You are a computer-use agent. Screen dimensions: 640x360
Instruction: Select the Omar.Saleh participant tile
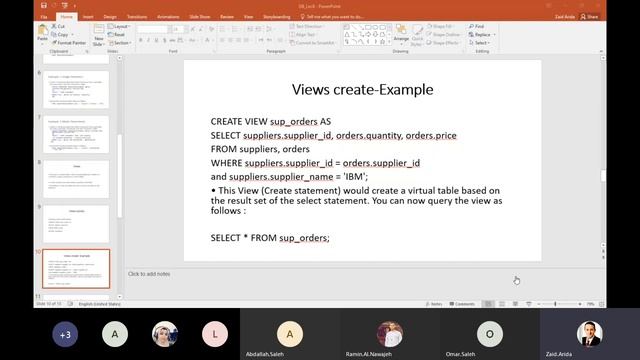pos(490,334)
